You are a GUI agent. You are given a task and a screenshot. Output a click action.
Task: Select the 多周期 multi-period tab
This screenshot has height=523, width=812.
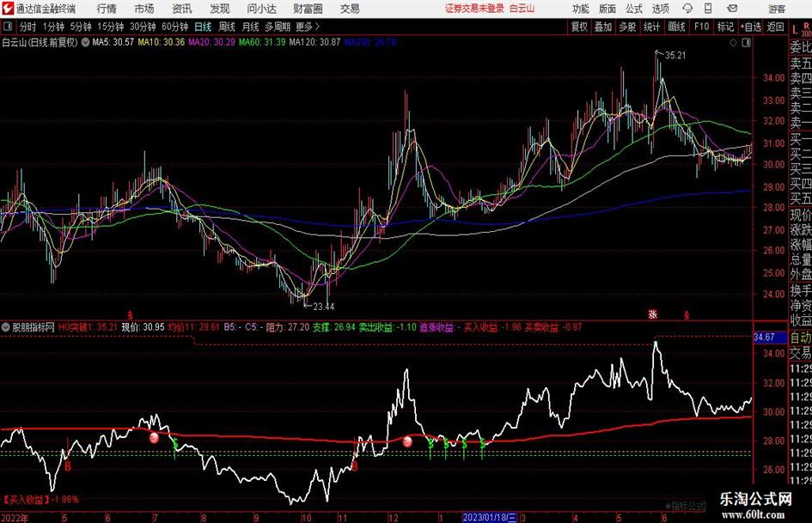[278, 27]
